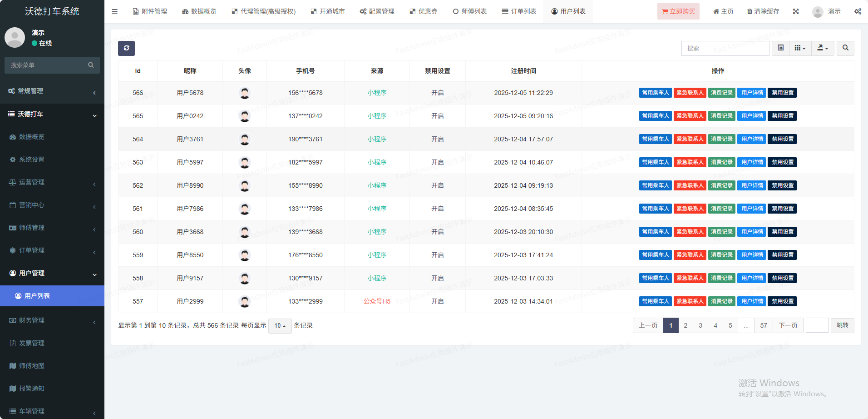Open the top-right settings gears icon

[x=858, y=11]
